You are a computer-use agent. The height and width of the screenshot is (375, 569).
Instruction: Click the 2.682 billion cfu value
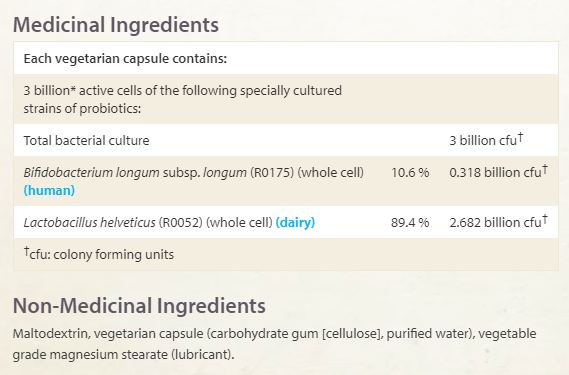coord(498,221)
